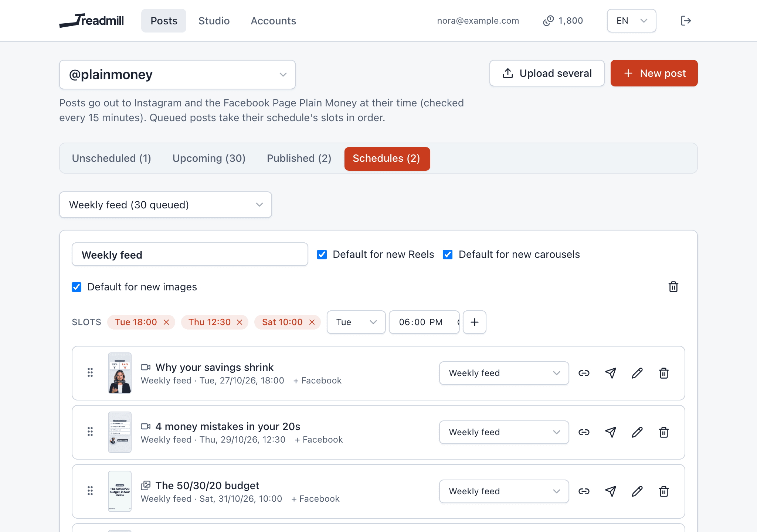
Task: Uncheck Default for new images
Action: [x=77, y=287]
